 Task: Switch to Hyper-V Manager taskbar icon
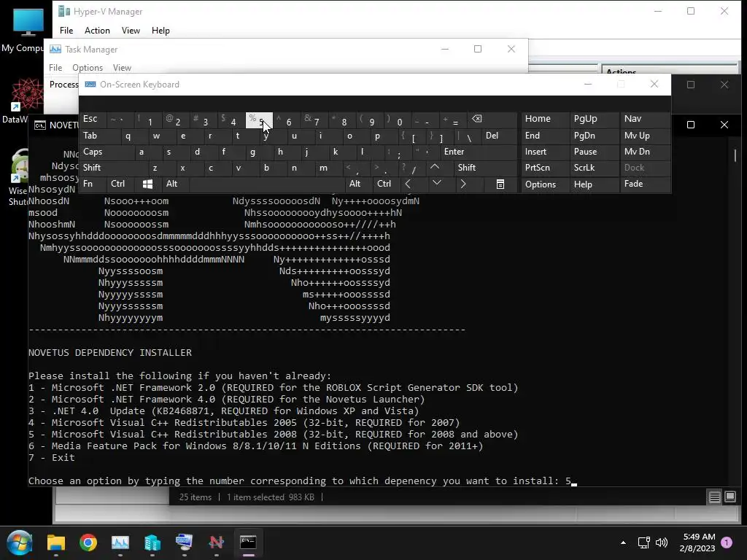[152, 542]
